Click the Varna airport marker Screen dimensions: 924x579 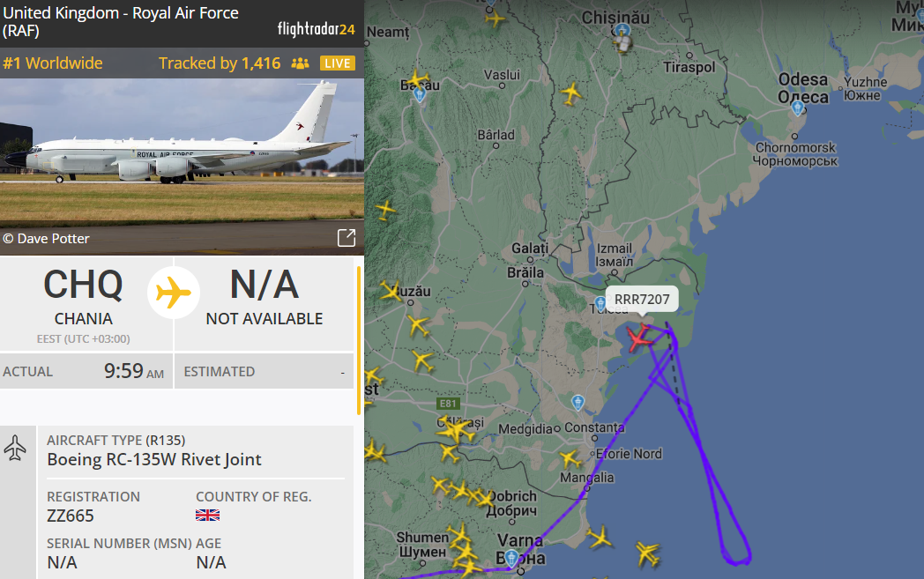[x=511, y=557]
